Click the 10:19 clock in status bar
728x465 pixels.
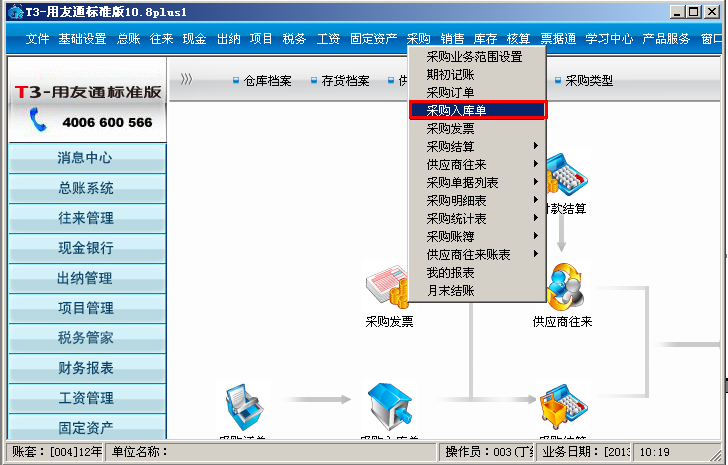pyautogui.click(x=655, y=452)
